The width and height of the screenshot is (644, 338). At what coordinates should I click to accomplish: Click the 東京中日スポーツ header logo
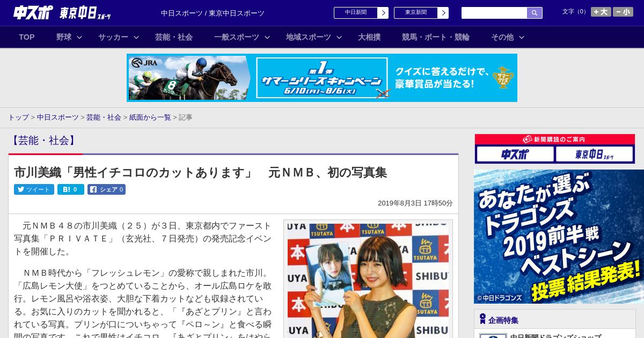point(85,13)
